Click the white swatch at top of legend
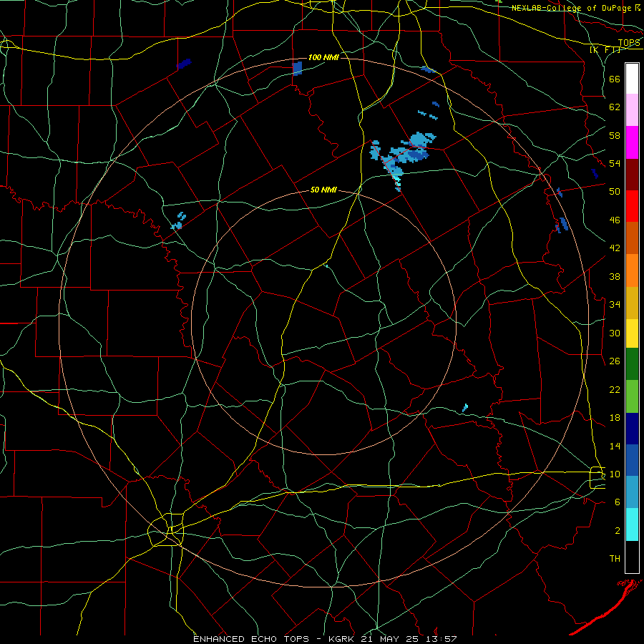This screenshot has height=644, width=644. pyautogui.click(x=632, y=79)
